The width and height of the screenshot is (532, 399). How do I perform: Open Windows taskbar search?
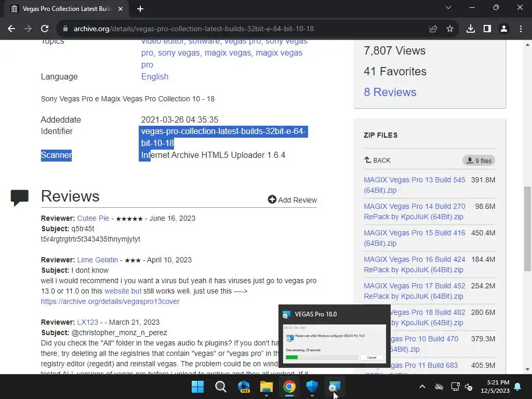point(220,387)
